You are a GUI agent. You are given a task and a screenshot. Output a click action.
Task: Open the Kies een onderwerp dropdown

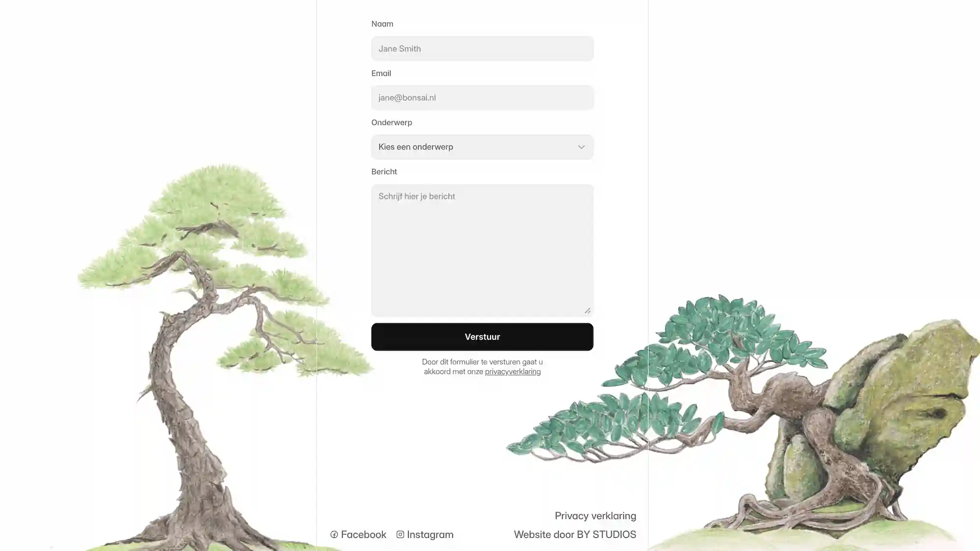[x=482, y=147]
